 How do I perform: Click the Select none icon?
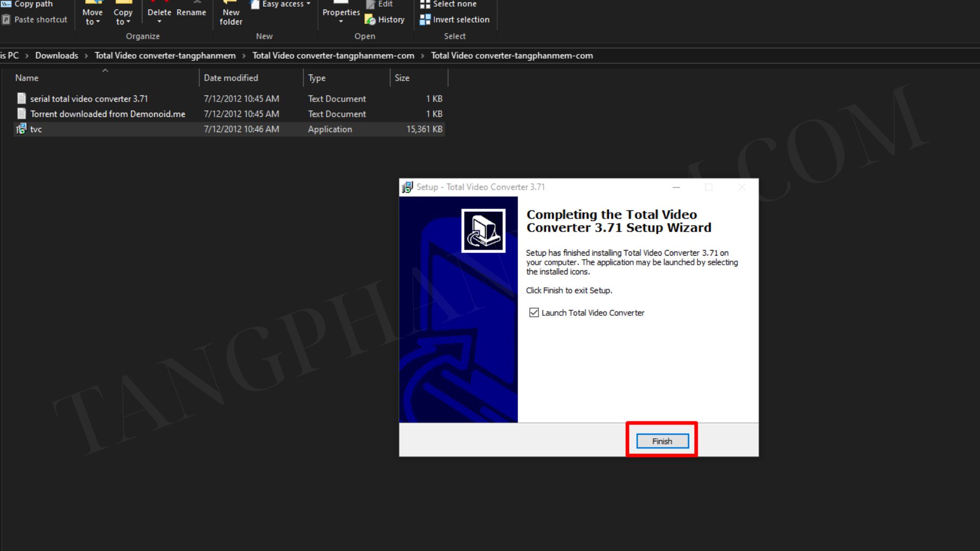point(425,5)
